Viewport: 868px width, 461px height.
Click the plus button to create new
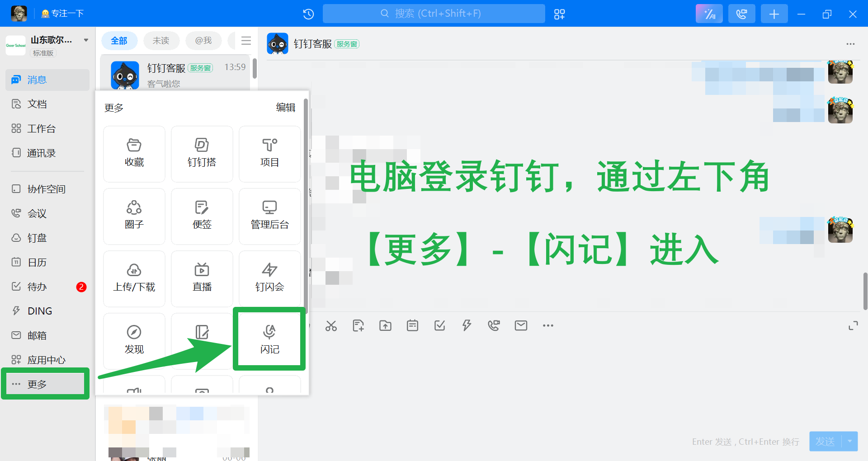(x=774, y=14)
